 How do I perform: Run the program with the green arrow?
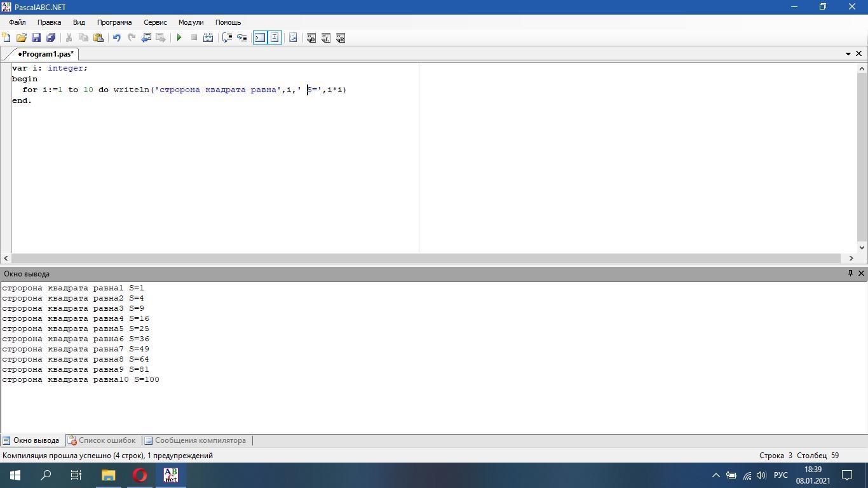click(179, 38)
